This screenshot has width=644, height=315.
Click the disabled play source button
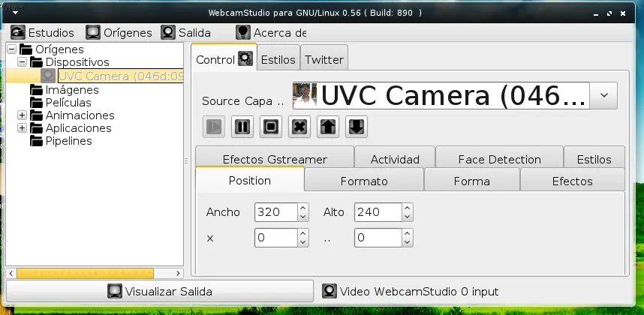pyautogui.click(x=214, y=127)
